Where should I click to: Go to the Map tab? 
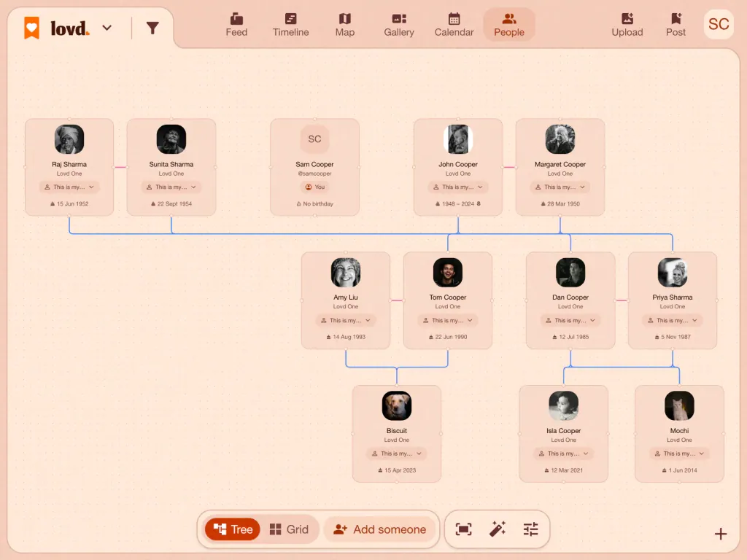[x=345, y=26]
